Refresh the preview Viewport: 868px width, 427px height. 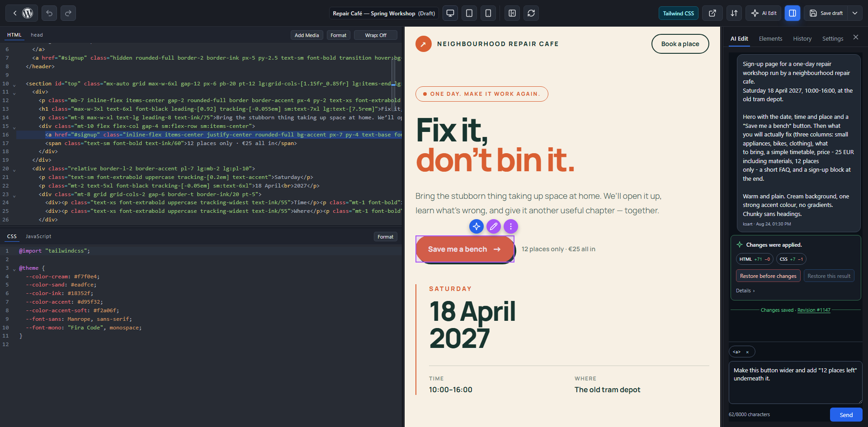[x=531, y=13]
